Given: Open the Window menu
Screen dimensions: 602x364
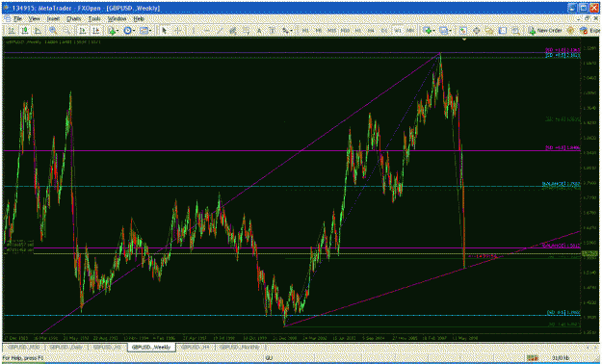Looking at the screenshot, I should point(117,18).
